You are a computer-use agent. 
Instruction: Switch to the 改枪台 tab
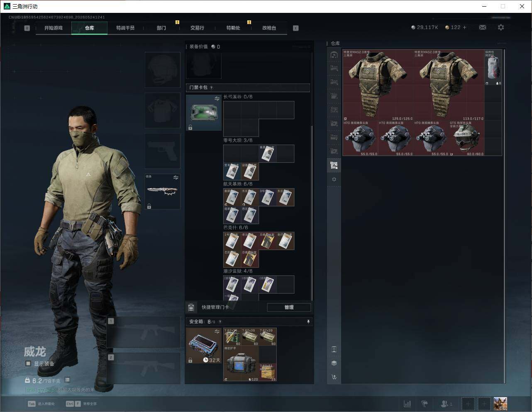pos(269,28)
